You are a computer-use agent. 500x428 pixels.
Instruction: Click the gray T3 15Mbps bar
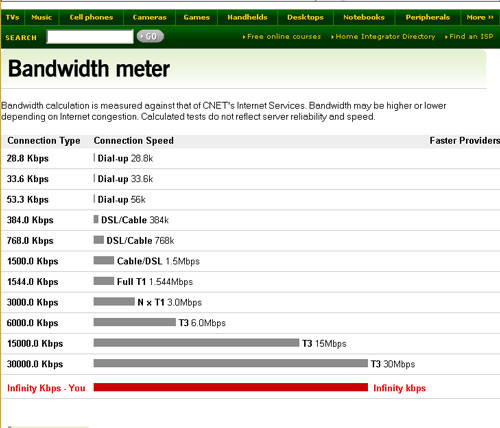[196, 343]
